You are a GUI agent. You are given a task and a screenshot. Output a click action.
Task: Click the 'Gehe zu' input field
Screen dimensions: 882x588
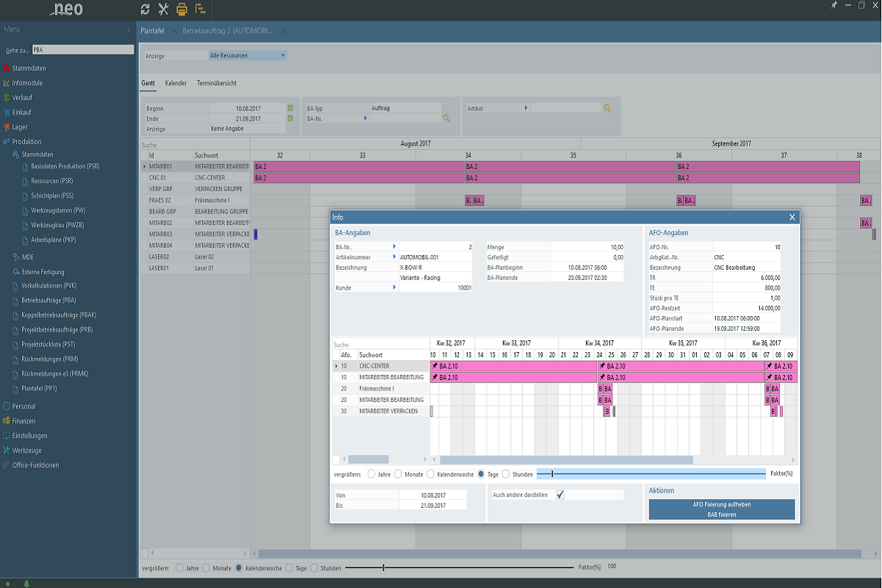pos(82,50)
